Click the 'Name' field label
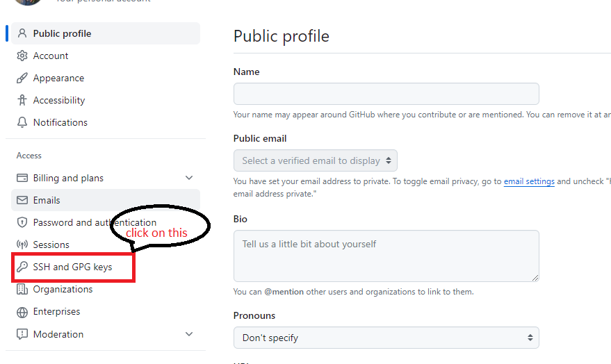The height and width of the screenshot is (364, 611). [246, 72]
